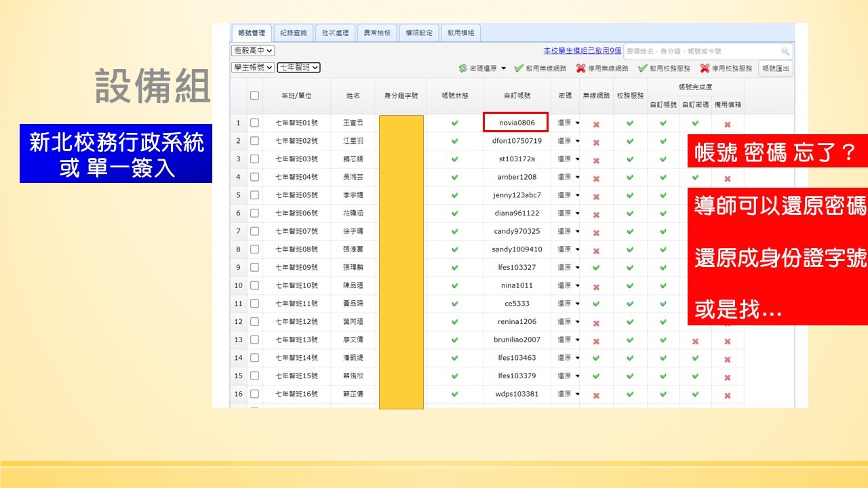
Task: Click the 帳號狀態 check in the 蘇芷儀 row
Action: coord(454,394)
